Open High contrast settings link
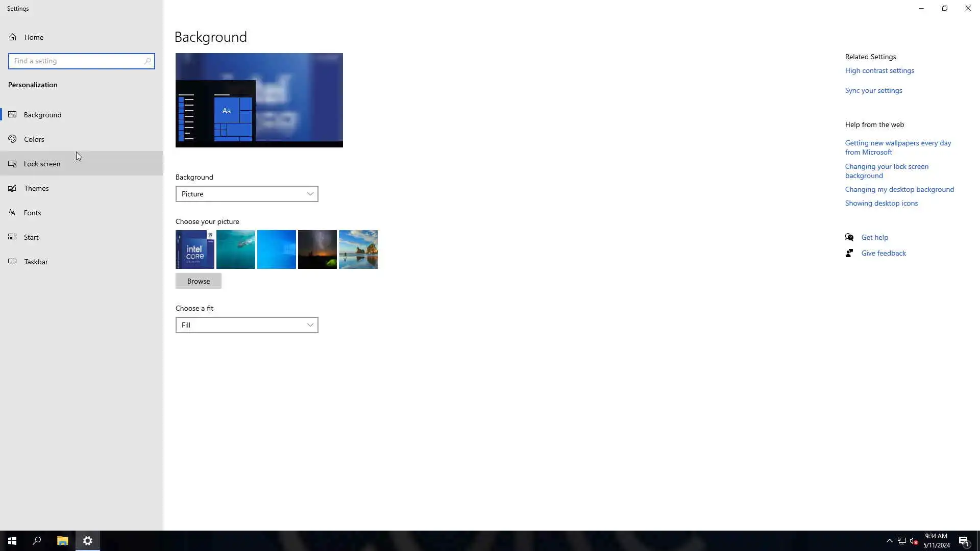This screenshot has height=551, width=980. [879, 70]
